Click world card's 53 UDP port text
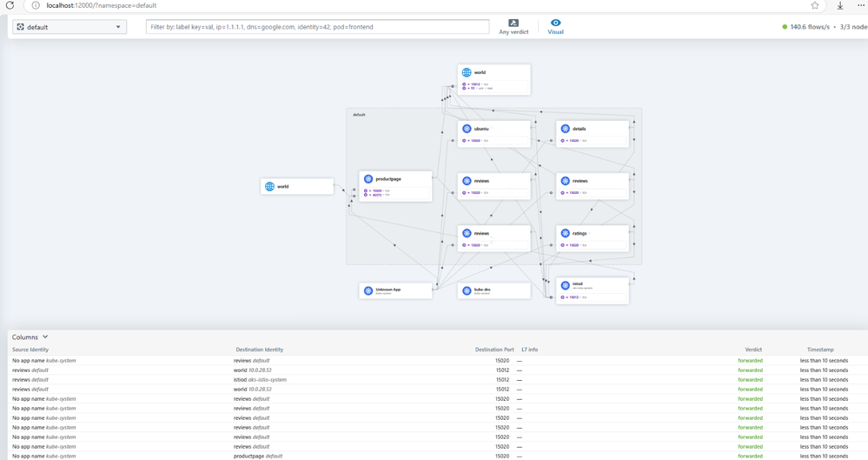The image size is (868, 460). [480, 88]
